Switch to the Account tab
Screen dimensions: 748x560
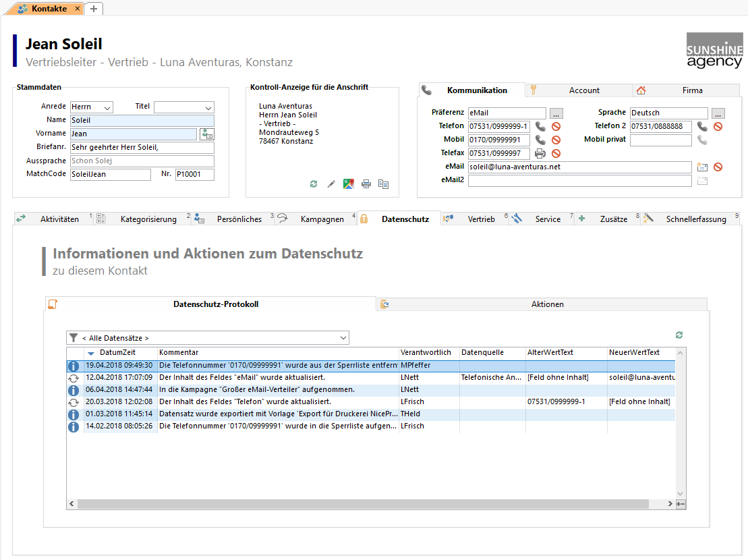[x=583, y=90]
